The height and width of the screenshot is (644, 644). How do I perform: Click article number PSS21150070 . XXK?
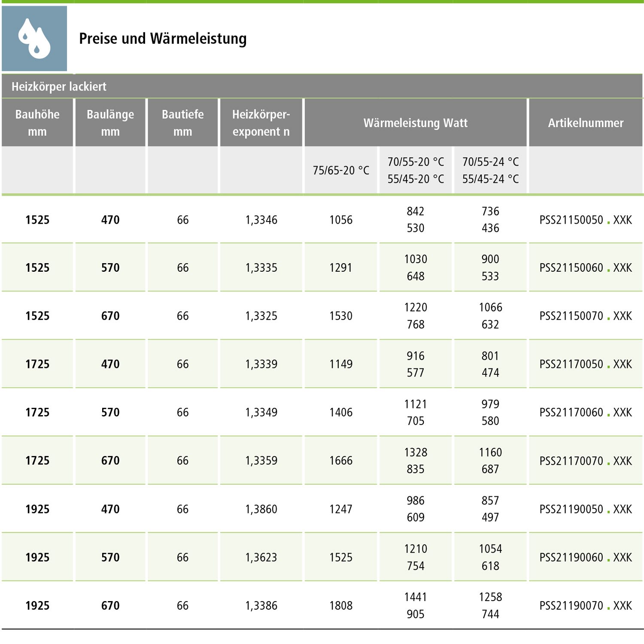pos(586,316)
